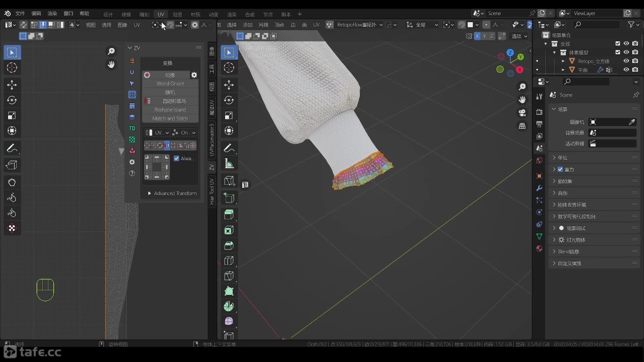Screen dimensions: 644x362
Task: Open the 编辑 menu
Action: pos(36,13)
